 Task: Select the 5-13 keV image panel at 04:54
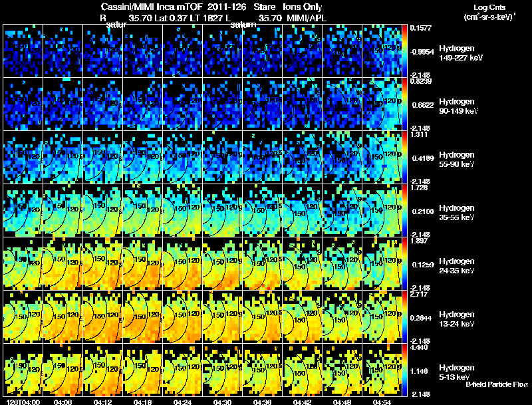(x=382, y=370)
